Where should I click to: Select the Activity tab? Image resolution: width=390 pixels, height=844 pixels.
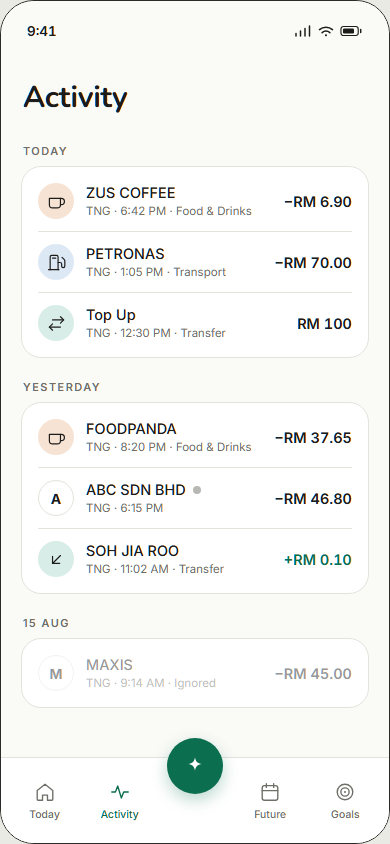(x=119, y=801)
